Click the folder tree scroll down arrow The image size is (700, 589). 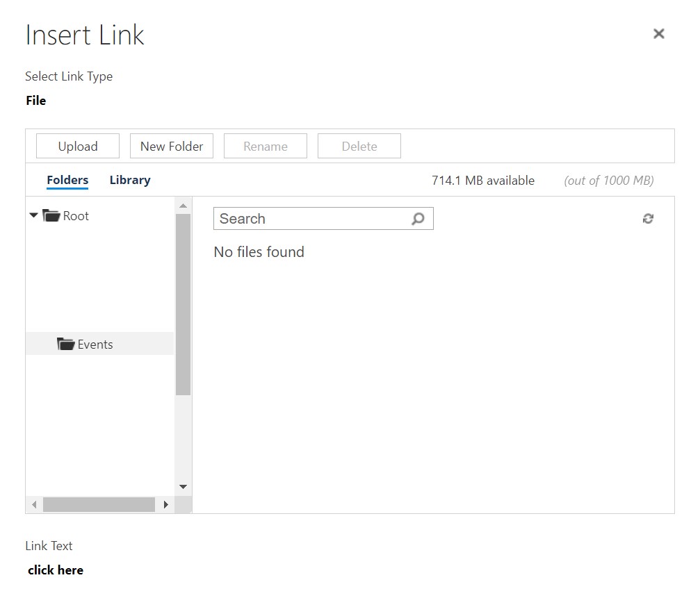pyautogui.click(x=183, y=487)
